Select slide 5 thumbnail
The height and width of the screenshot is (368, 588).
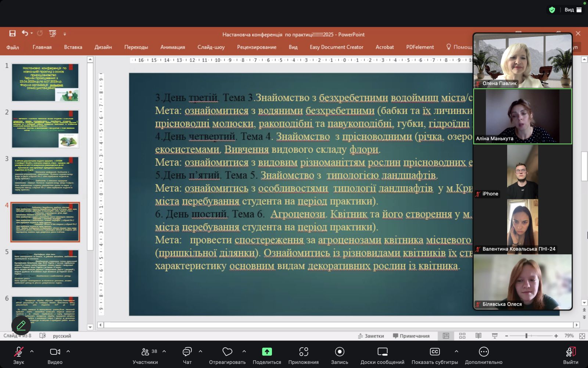45,269
